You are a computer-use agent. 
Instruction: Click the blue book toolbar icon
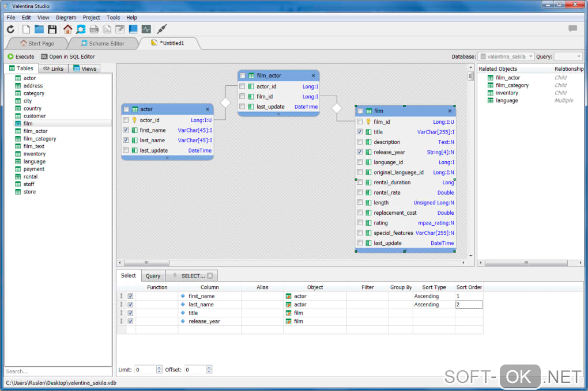133,29
